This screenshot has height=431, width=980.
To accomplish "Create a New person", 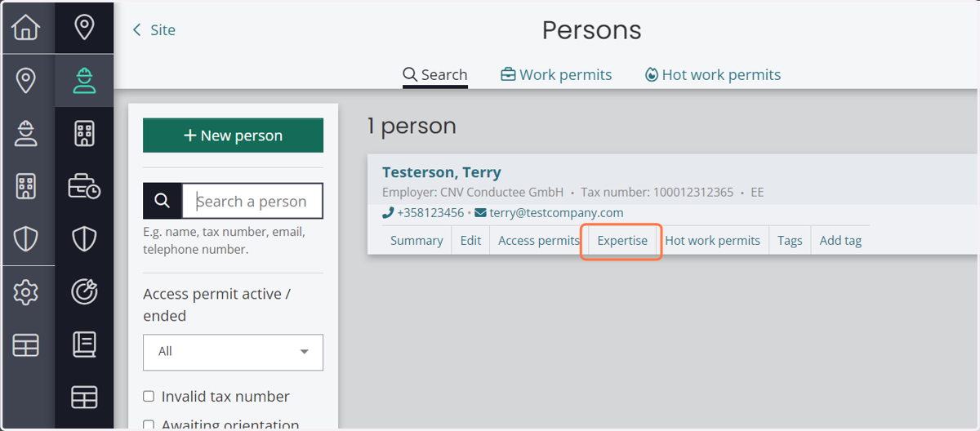I will coord(233,136).
